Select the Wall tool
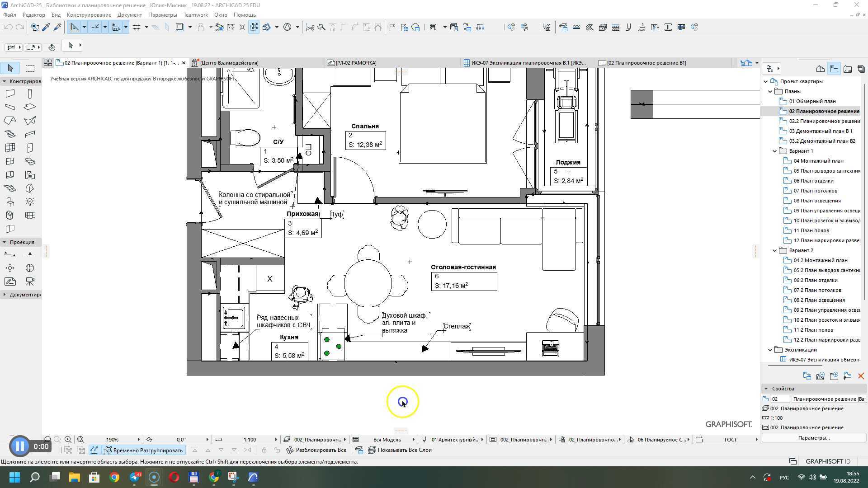The width and height of the screenshot is (868, 488). (x=10, y=94)
